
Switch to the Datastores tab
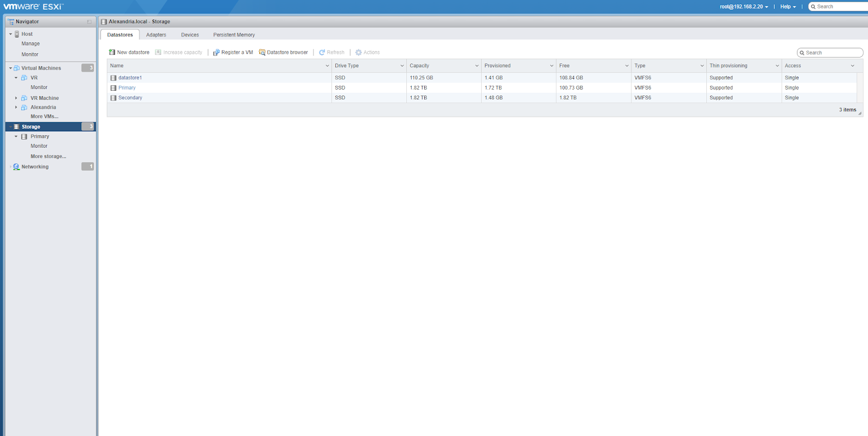point(120,35)
